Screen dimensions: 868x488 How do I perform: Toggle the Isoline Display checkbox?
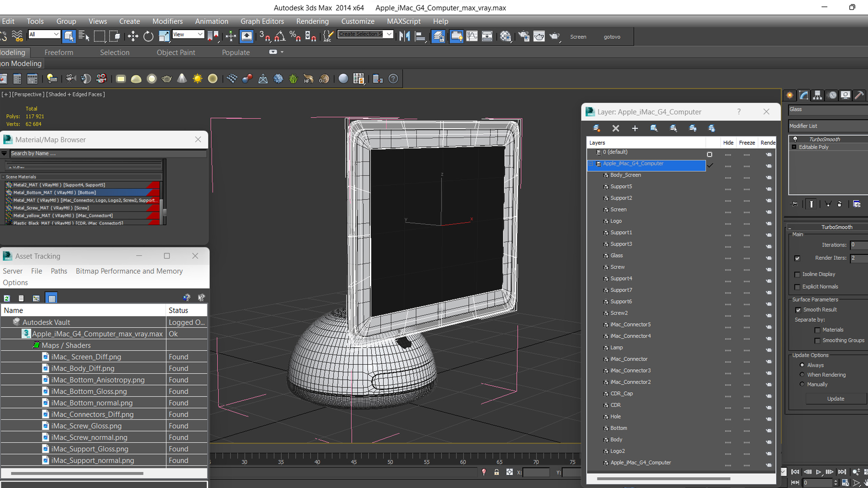pos(797,274)
